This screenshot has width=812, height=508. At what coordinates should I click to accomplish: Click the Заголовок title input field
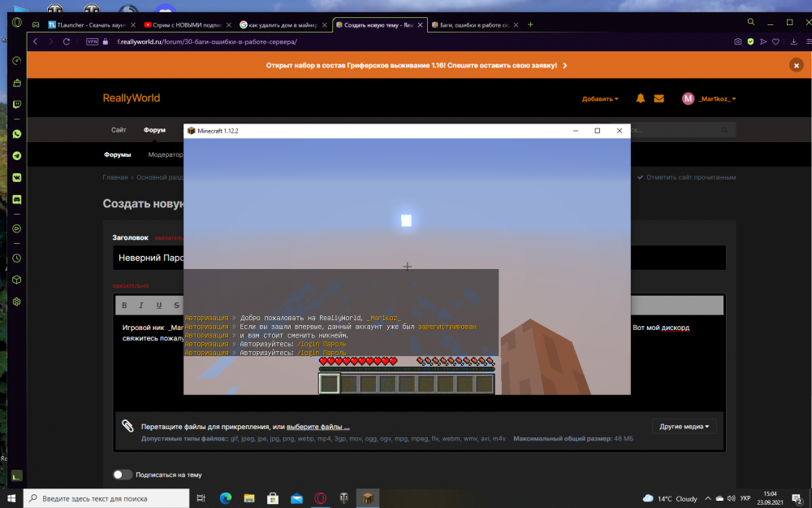point(420,258)
